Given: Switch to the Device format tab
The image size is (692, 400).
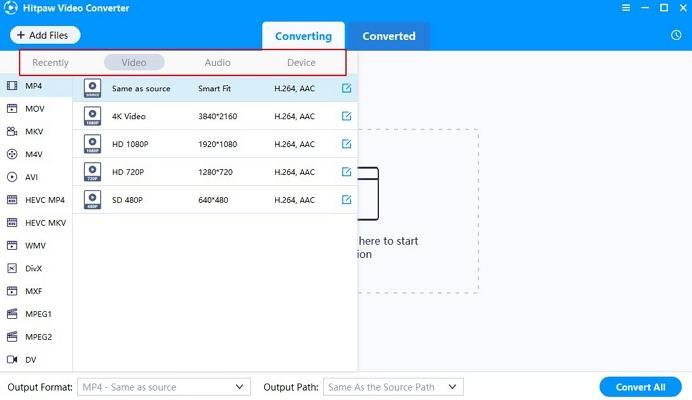Looking at the screenshot, I should [301, 62].
